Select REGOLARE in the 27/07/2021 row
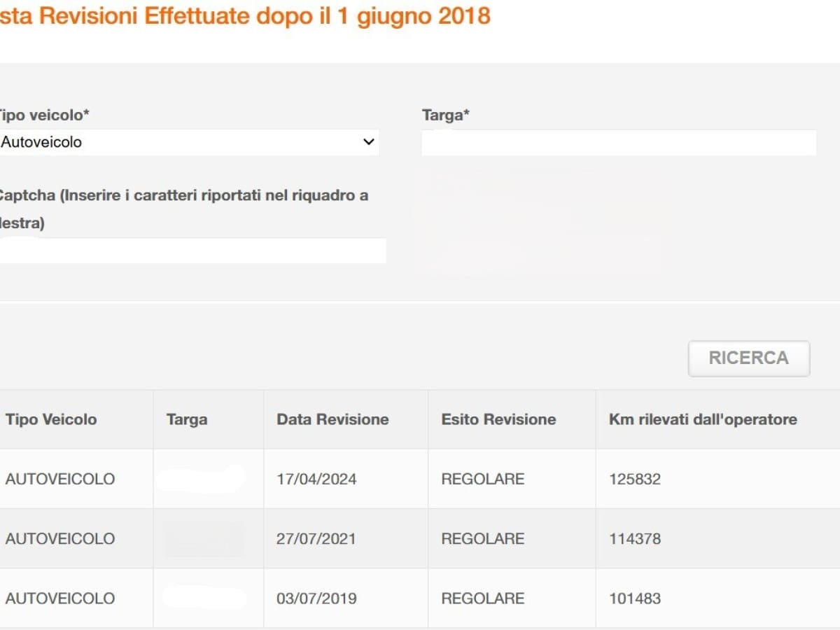Screen dimensions: 840x630 tap(482, 538)
